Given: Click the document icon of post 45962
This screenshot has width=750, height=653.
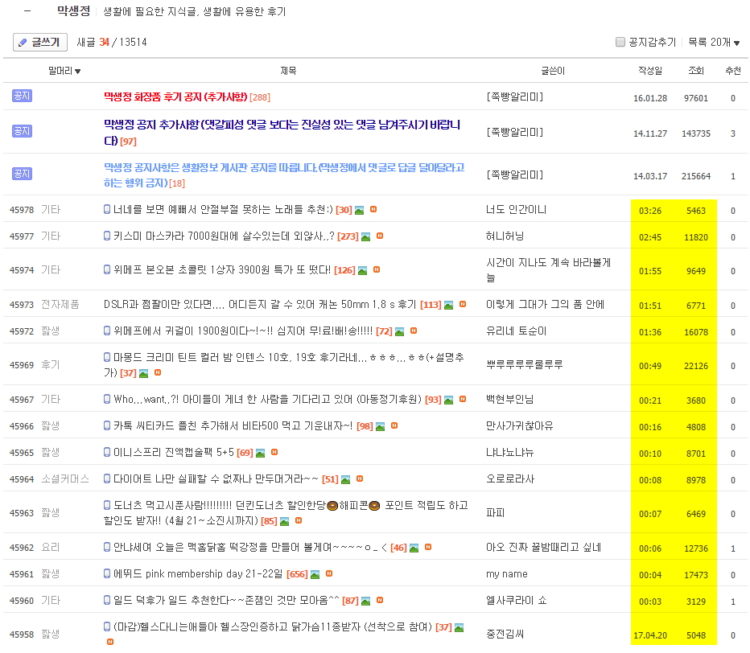Looking at the screenshot, I should tap(107, 547).
